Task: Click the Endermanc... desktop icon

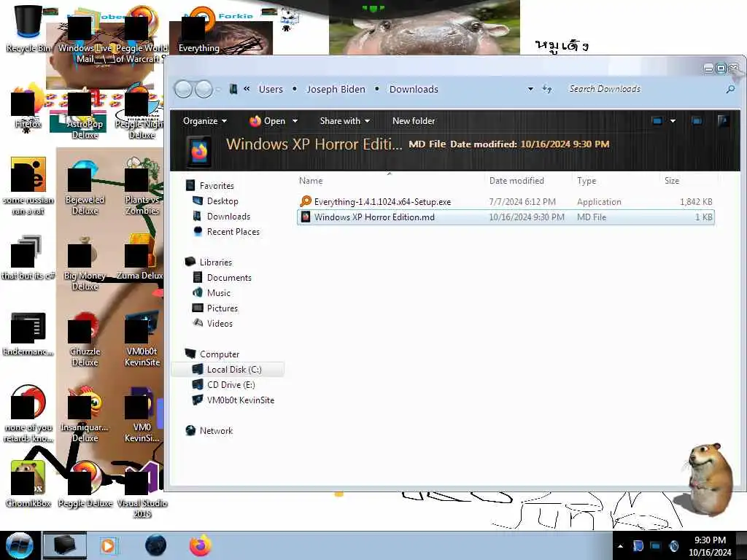Action: (x=28, y=334)
